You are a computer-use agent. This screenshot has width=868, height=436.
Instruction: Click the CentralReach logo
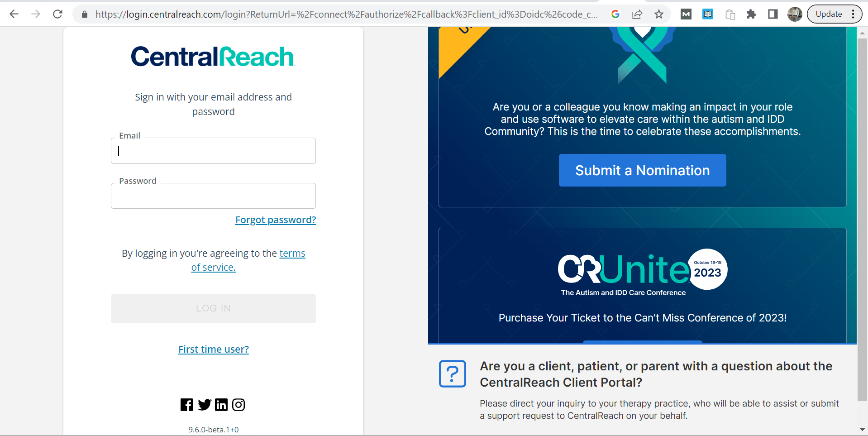pyautogui.click(x=213, y=57)
